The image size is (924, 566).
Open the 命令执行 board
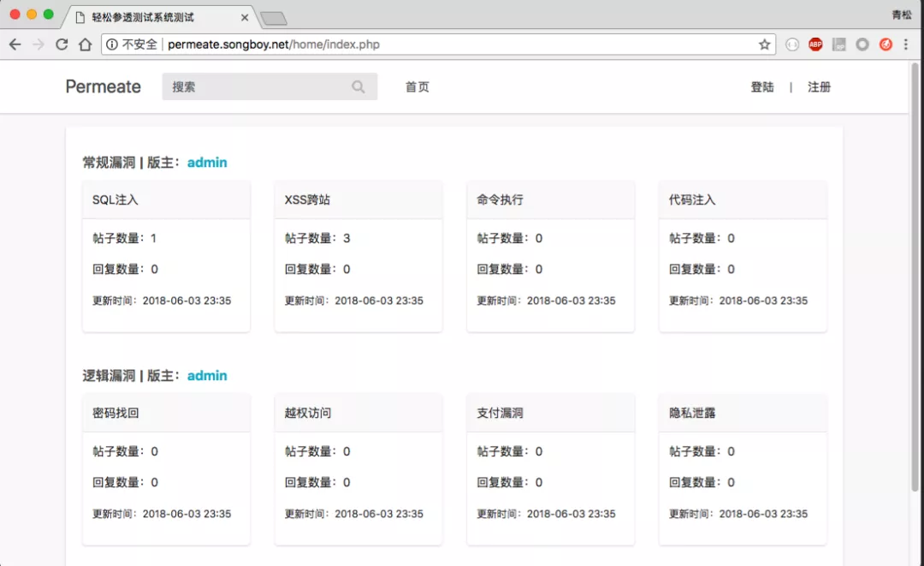500,200
